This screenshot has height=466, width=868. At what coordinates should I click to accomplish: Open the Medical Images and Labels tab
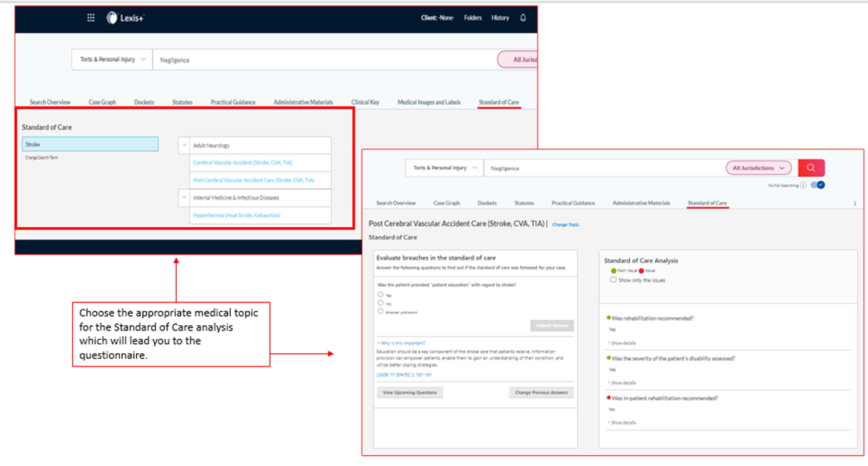click(429, 102)
